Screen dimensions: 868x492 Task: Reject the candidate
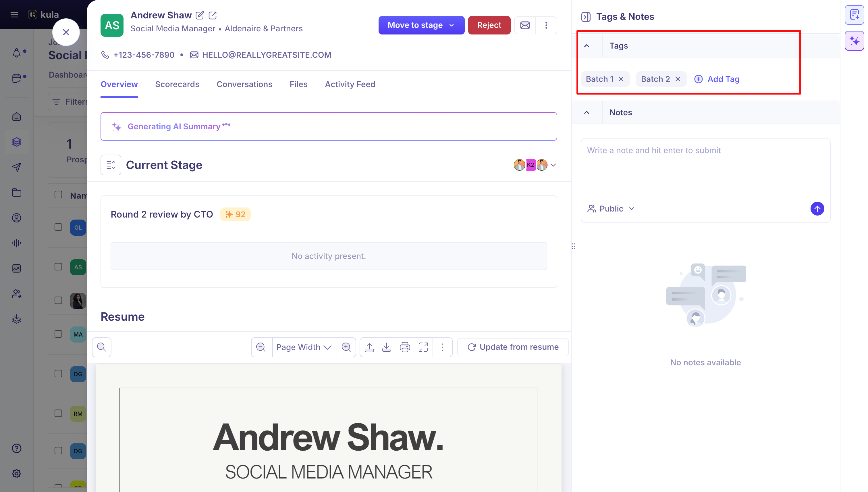[489, 25]
